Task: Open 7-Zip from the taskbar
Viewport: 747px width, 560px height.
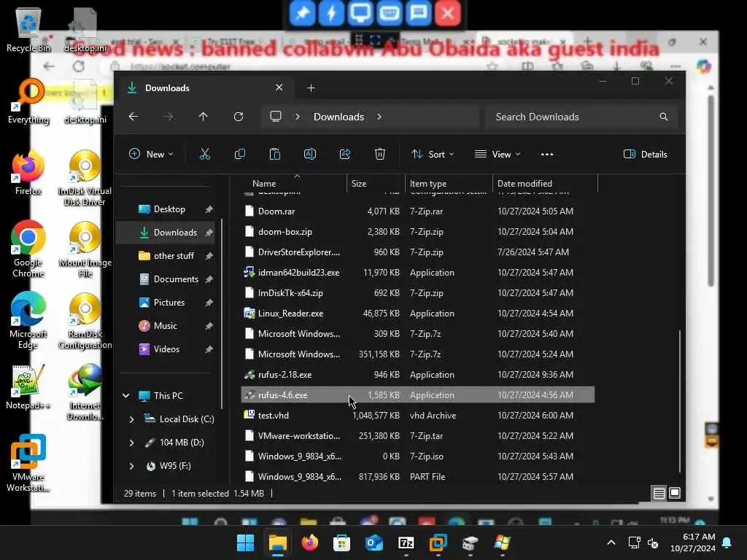Action: [406, 542]
